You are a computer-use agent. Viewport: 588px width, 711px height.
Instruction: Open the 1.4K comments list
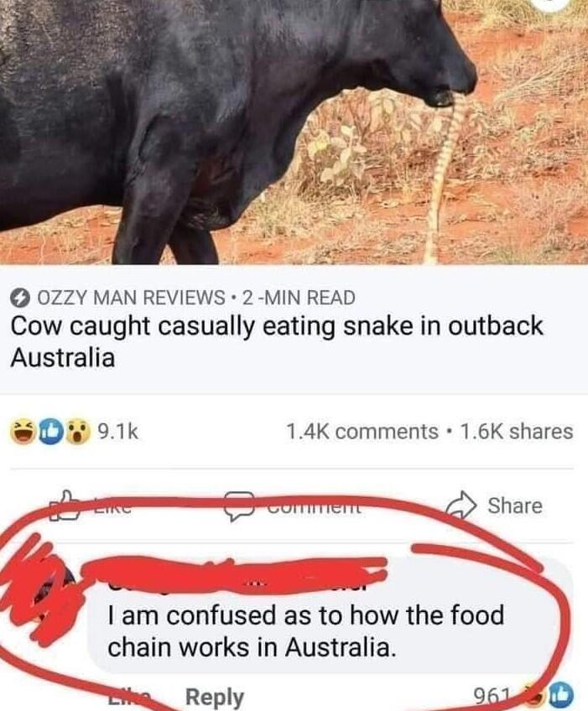coord(362,432)
